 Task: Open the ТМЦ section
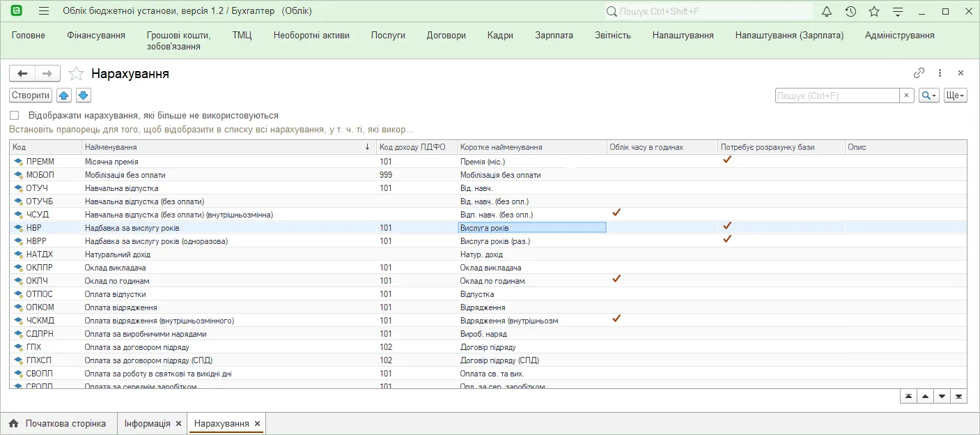242,36
